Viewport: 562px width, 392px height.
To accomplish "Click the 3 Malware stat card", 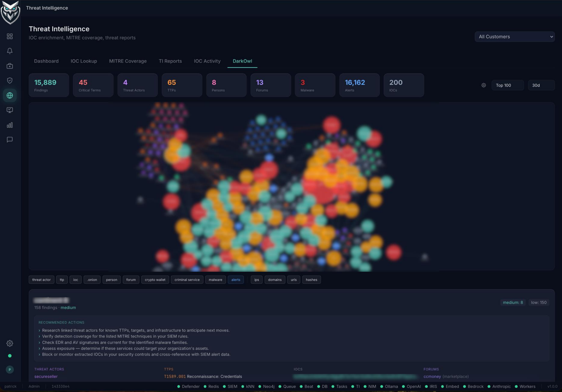I will 315,85.
